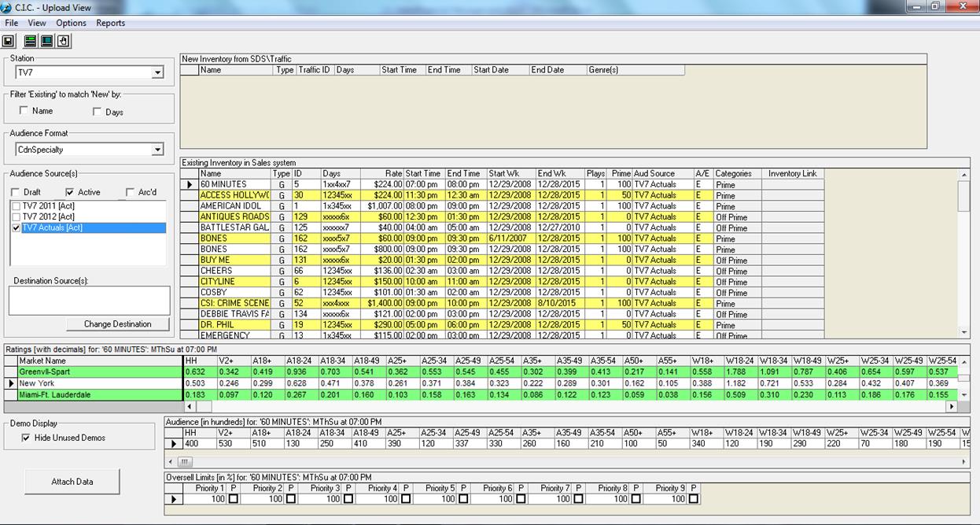Check the TV7 2012 [Act] source
Image resolution: width=980 pixels, height=525 pixels.
pyautogui.click(x=17, y=216)
